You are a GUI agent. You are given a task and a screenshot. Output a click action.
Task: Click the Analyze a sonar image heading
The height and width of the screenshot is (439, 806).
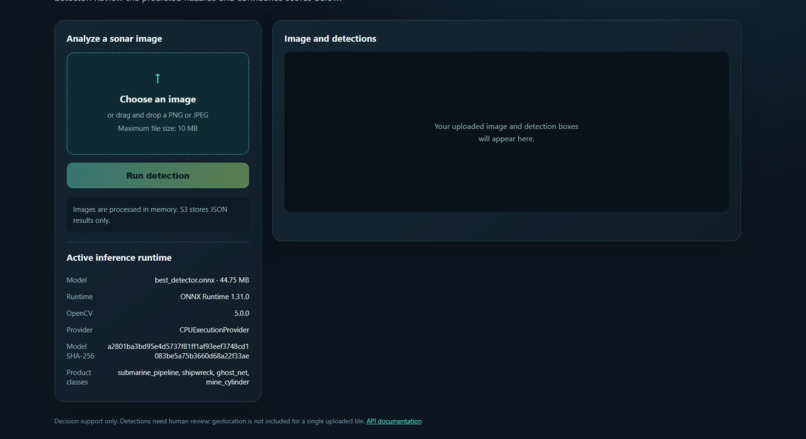[114, 39]
